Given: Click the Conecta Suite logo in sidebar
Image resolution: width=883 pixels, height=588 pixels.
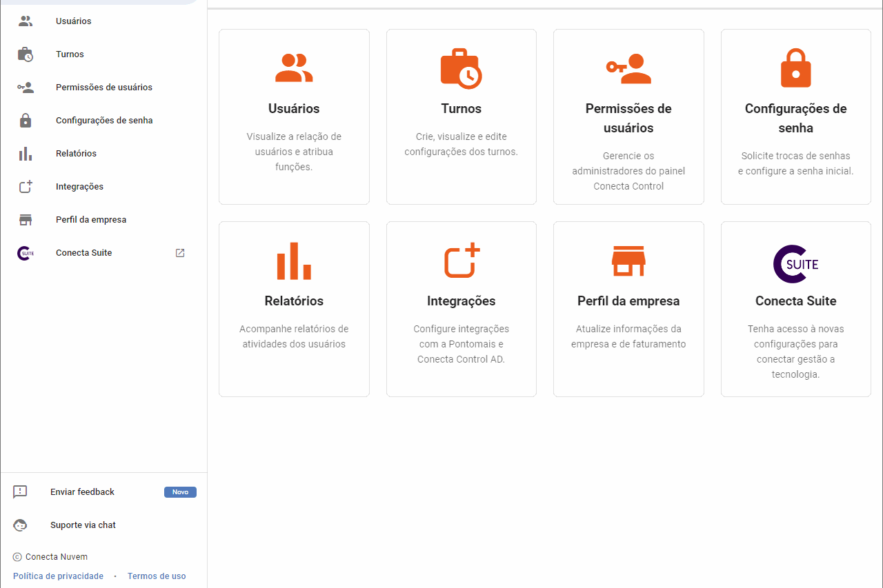Looking at the screenshot, I should pos(26,253).
